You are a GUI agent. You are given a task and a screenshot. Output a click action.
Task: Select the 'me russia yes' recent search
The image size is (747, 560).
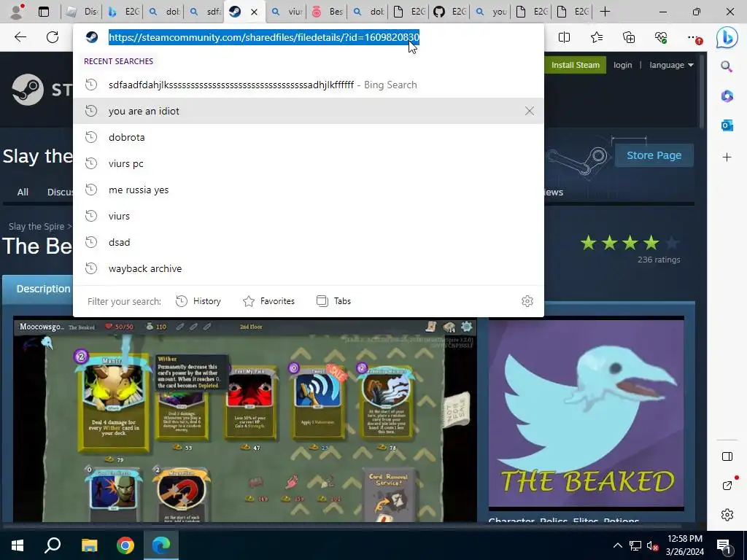pyautogui.click(x=309, y=190)
